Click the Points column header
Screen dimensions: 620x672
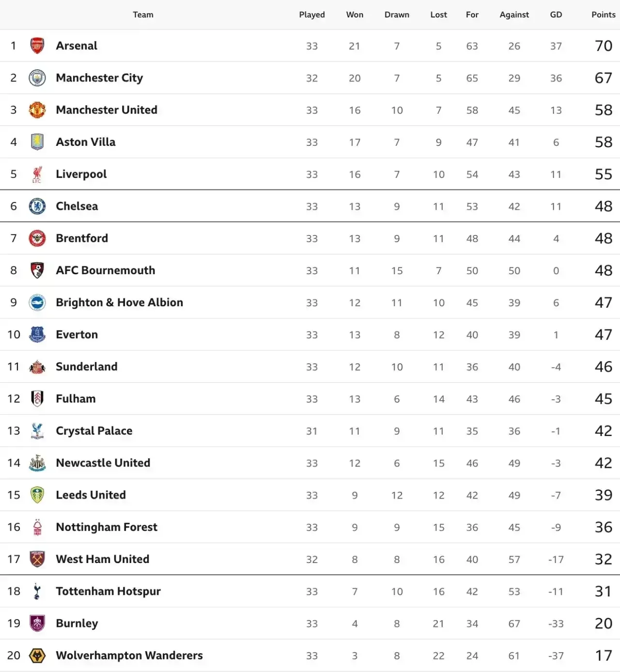603,15
